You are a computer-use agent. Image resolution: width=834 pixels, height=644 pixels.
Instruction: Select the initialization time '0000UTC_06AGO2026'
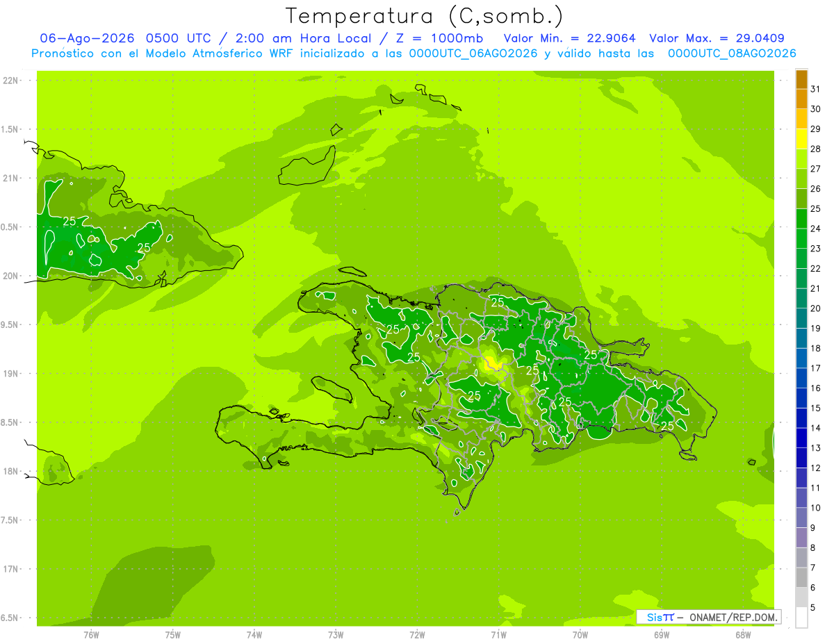pos(473,53)
